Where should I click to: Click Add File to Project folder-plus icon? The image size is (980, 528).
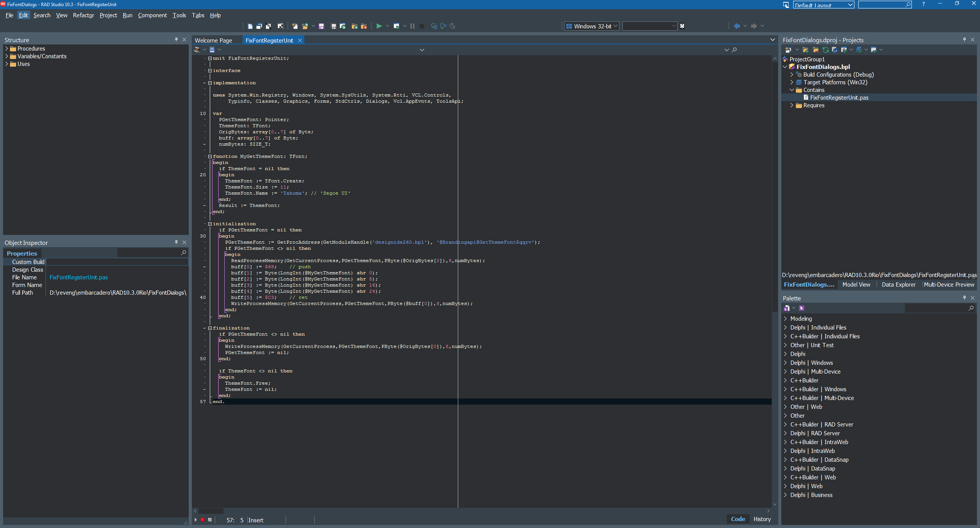pyautogui.click(x=354, y=26)
